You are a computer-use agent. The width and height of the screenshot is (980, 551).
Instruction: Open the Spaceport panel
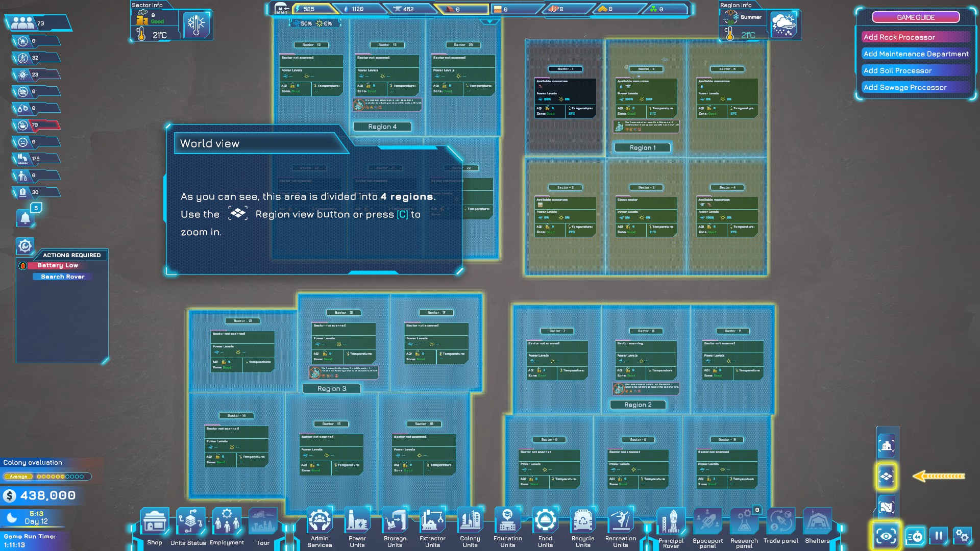tap(707, 522)
